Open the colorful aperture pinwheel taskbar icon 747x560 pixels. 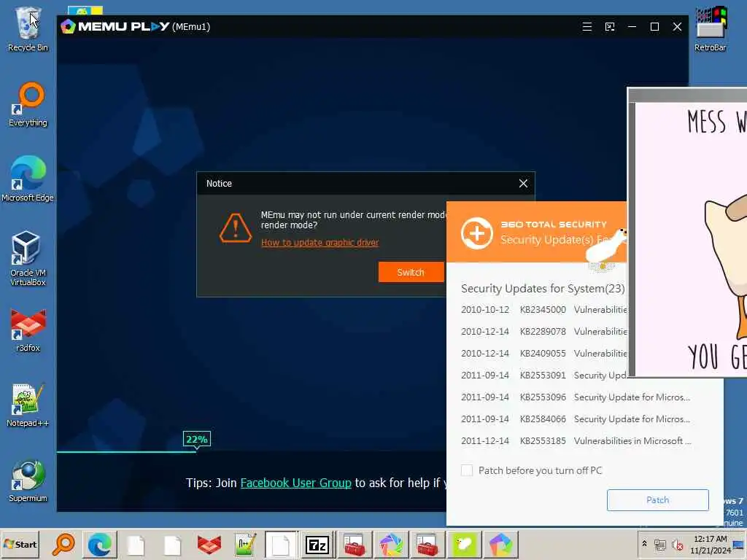(391, 544)
